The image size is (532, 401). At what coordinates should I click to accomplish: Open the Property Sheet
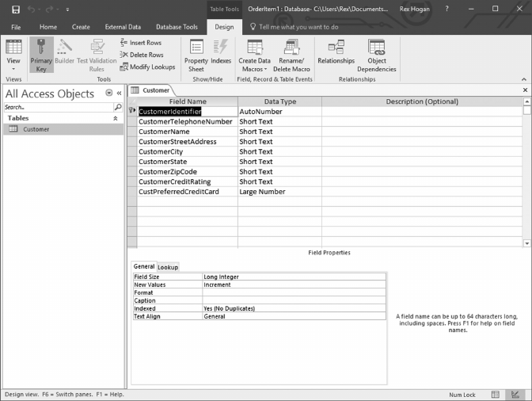click(x=196, y=55)
